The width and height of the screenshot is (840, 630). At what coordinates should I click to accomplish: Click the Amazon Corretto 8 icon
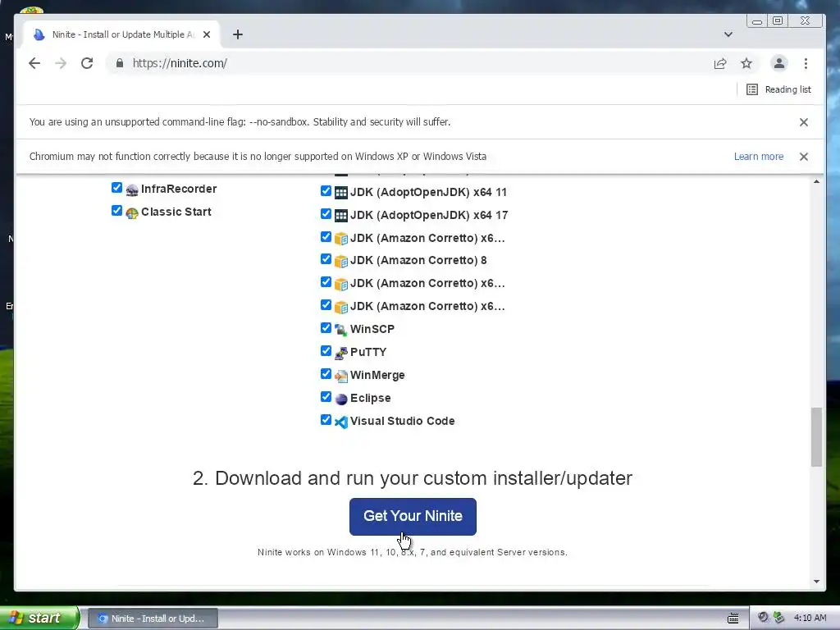(340, 262)
